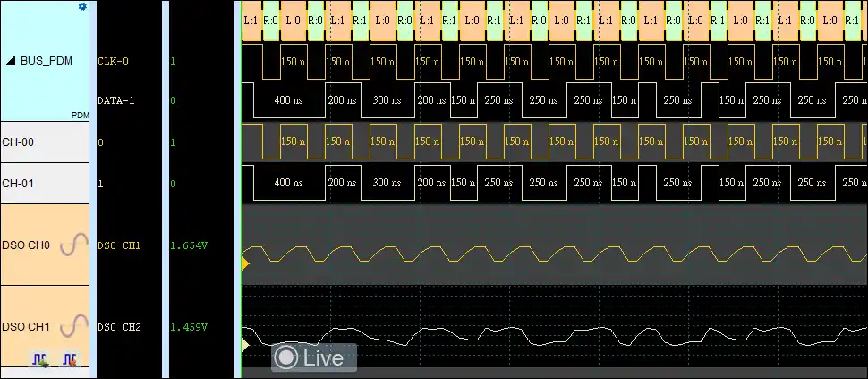Select the CLK-0 signal label
This screenshot has height=379, width=868.
113,62
